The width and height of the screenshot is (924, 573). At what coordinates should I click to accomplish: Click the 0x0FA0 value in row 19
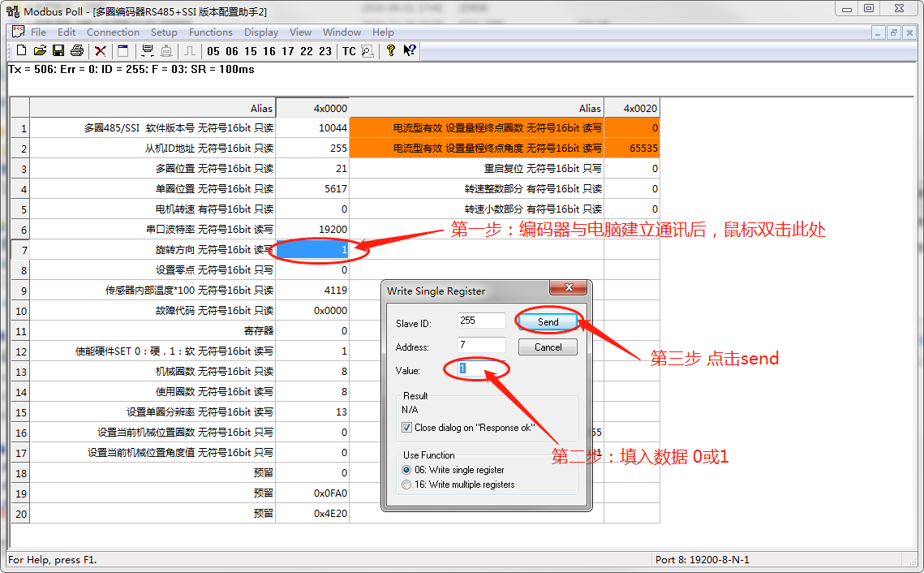(312, 493)
